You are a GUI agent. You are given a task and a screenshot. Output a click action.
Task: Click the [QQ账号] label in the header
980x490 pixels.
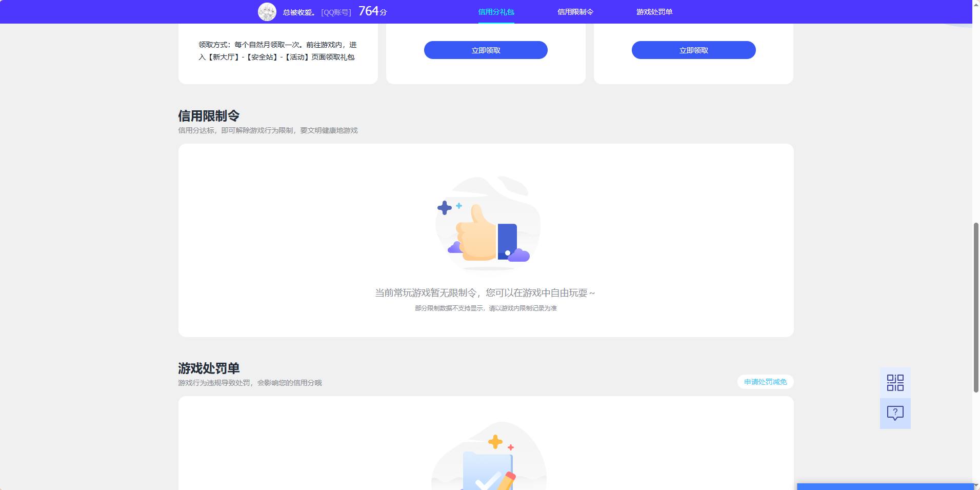336,12
